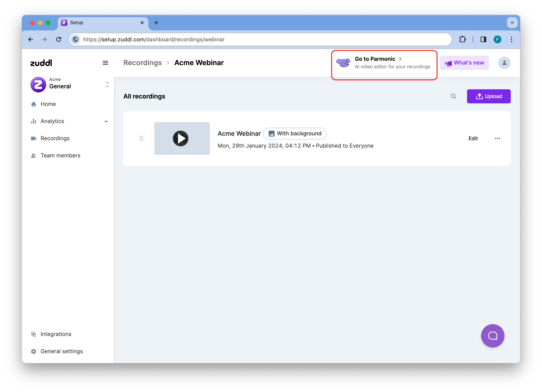The image size is (542, 392).
Task: Open Integrations in the sidebar
Action: click(56, 334)
